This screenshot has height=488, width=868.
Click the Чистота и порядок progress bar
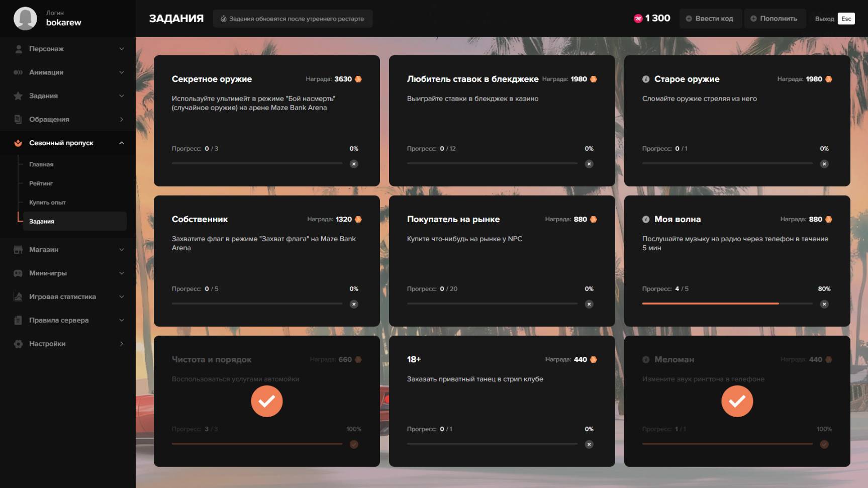click(x=257, y=444)
